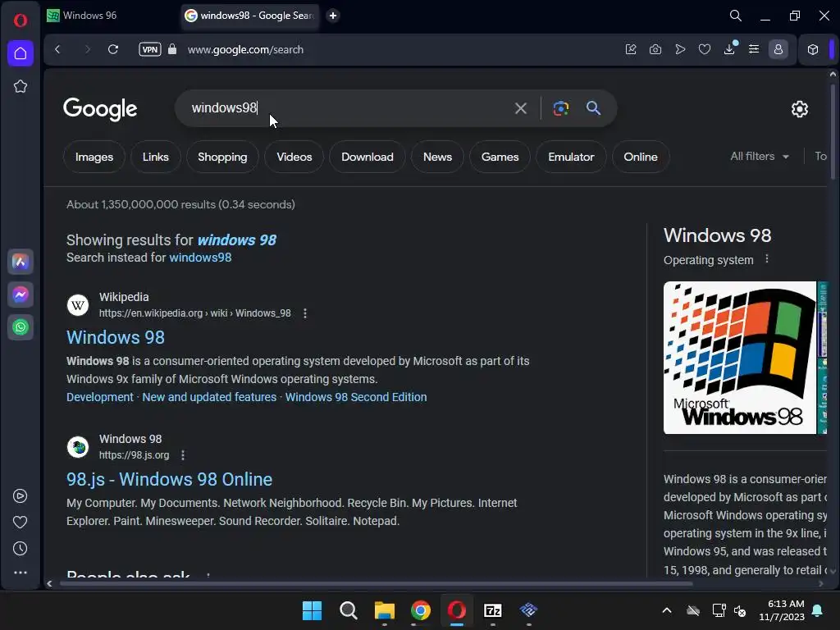Open Development sitelink

point(99,398)
